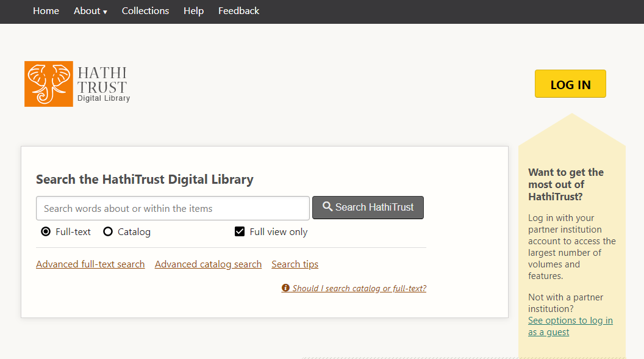Select the Catalog radio button
Screen dimensions: 644x359
[x=108, y=231]
